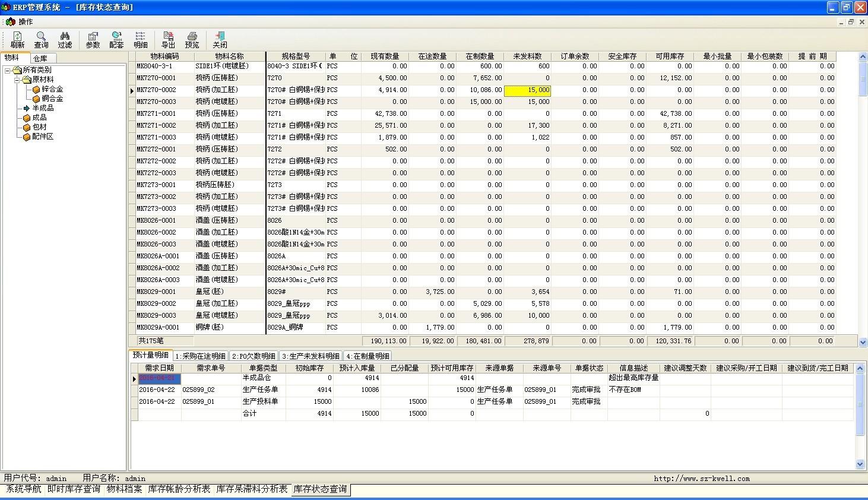Select 配件区 category in tree

click(43, 137)
